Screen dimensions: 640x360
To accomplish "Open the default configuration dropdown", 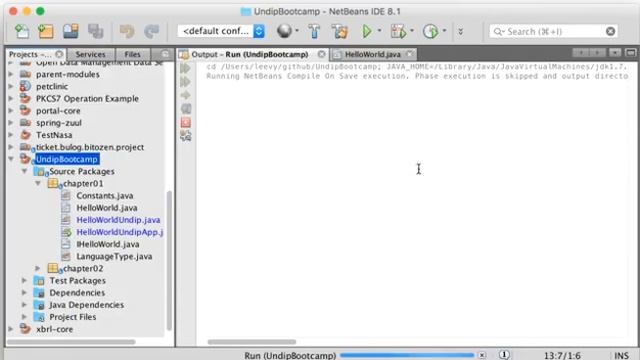I will [x=221, y=31].
